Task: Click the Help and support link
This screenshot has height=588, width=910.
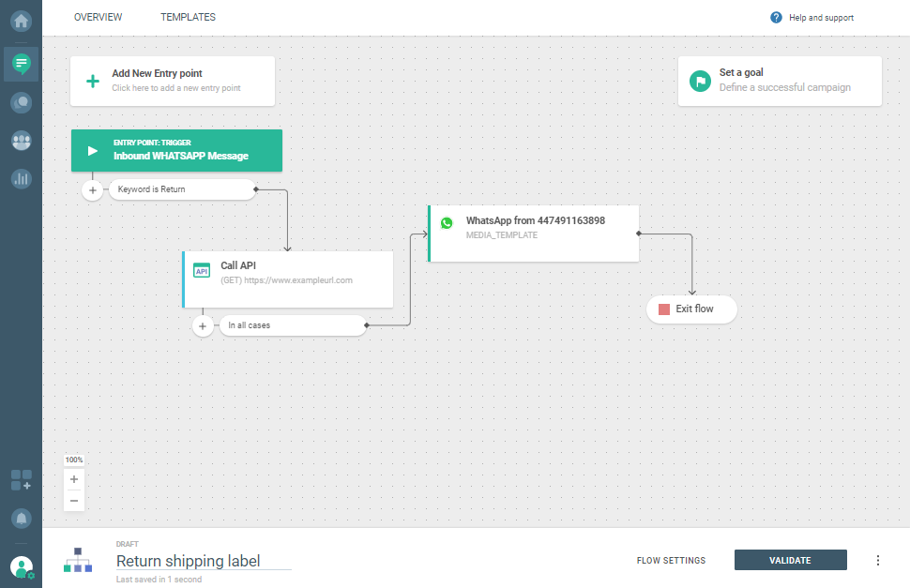Action: tap(812, 18)
